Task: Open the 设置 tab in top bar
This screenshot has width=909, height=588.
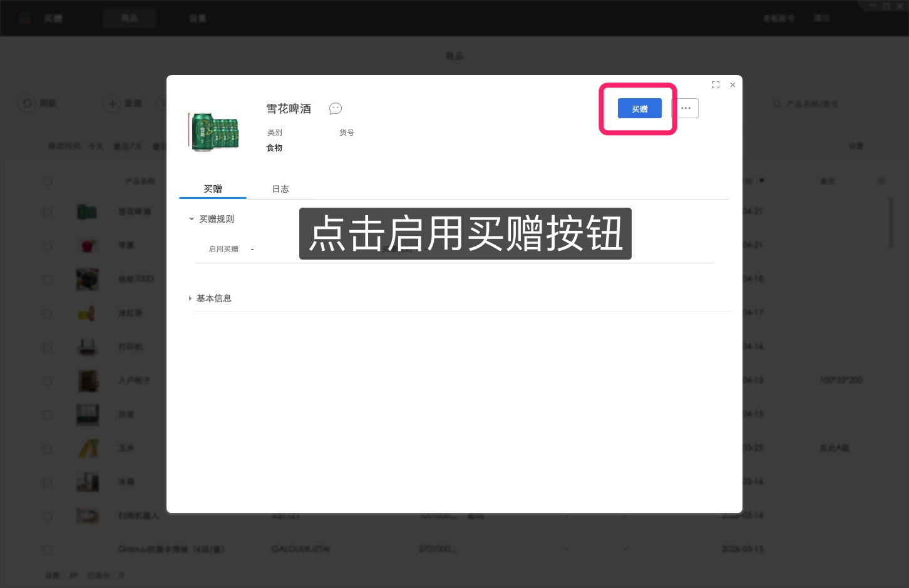Action: 198,18
